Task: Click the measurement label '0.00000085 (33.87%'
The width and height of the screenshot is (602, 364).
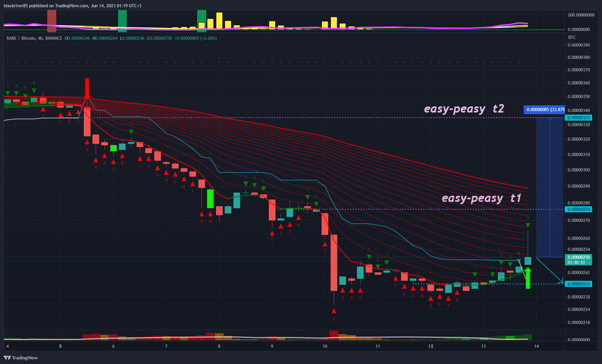Action: (x=545, y=110)
